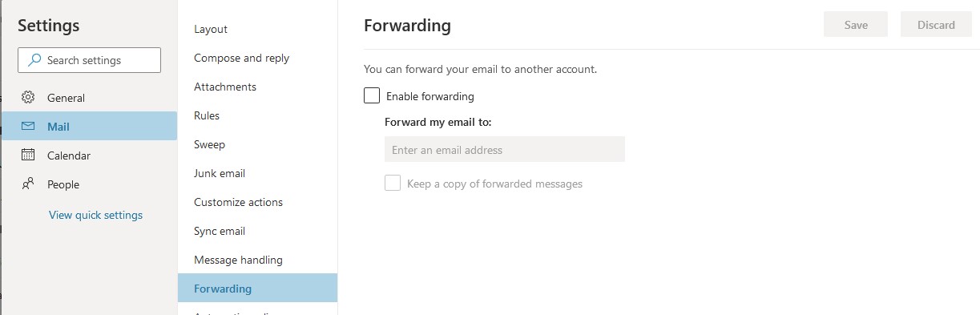Click the search magnifier icon
980x315 pixels.
coord(34,60)
